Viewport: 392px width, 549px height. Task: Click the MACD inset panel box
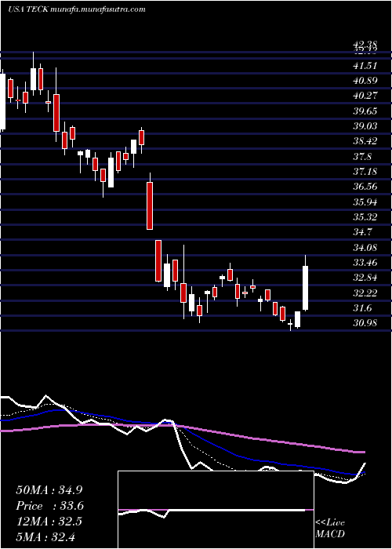[x=216, y=510]
